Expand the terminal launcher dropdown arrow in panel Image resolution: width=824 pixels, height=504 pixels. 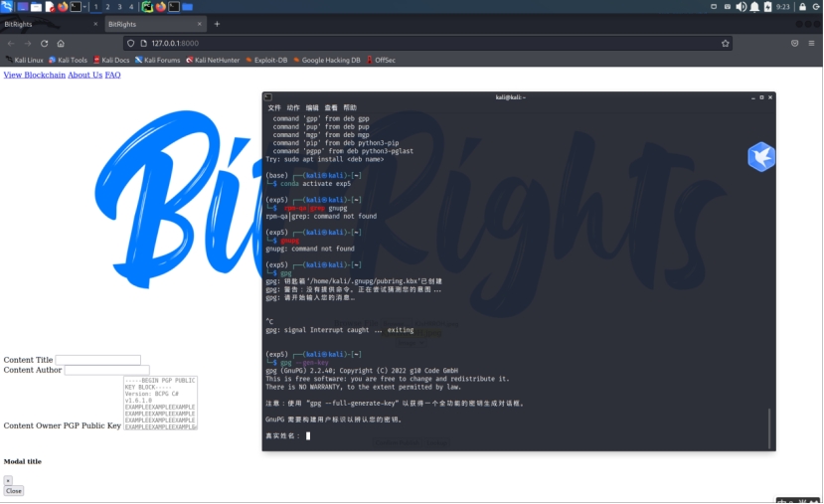point(83,7)
